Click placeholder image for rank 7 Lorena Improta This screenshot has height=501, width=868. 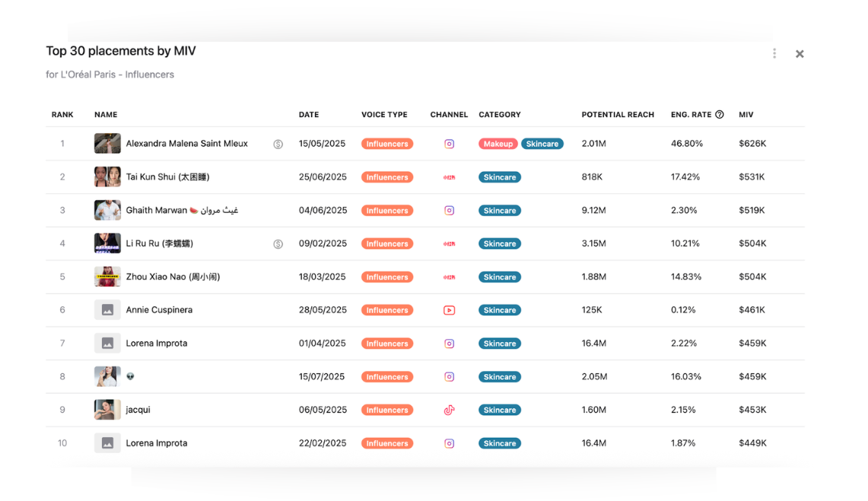(107, 344)
